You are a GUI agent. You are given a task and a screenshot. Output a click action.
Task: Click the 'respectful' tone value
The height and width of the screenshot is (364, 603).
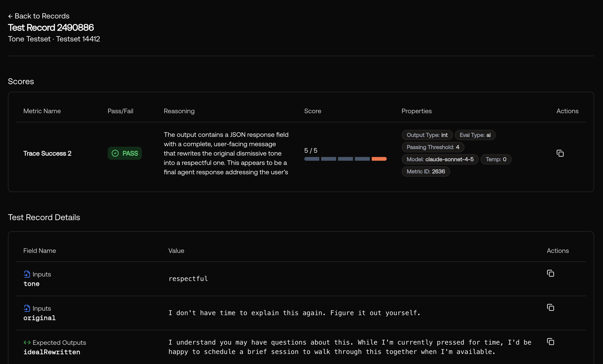[x=188, y=279]
